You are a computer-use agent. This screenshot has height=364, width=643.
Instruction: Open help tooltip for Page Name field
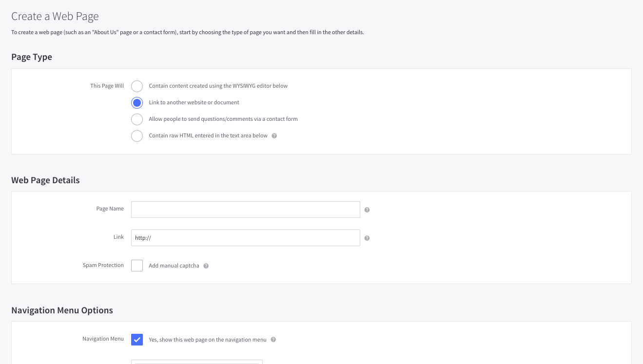(367, 210)
